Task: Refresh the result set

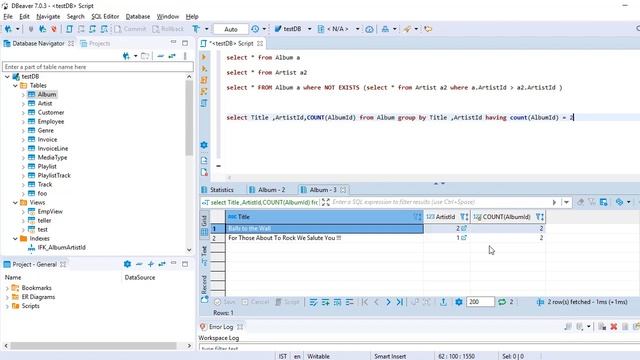Action: 502,302
